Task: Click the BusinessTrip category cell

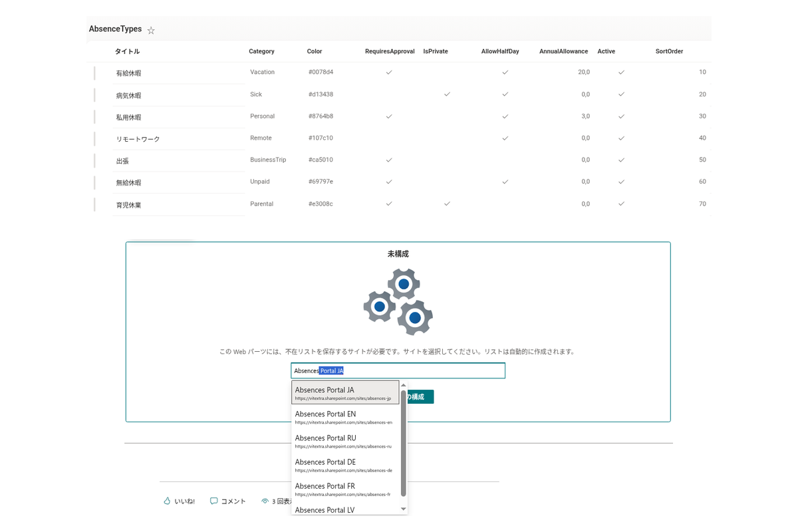Action: pos(268,160)
